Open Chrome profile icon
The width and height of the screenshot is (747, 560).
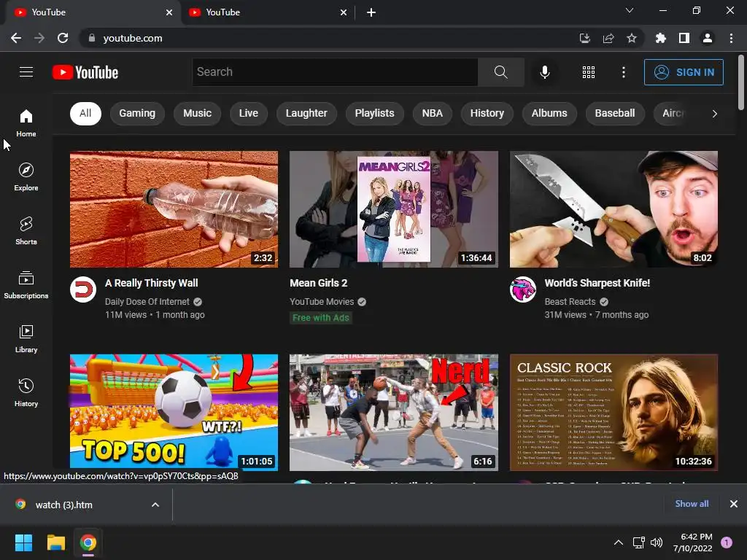point(708,38)
